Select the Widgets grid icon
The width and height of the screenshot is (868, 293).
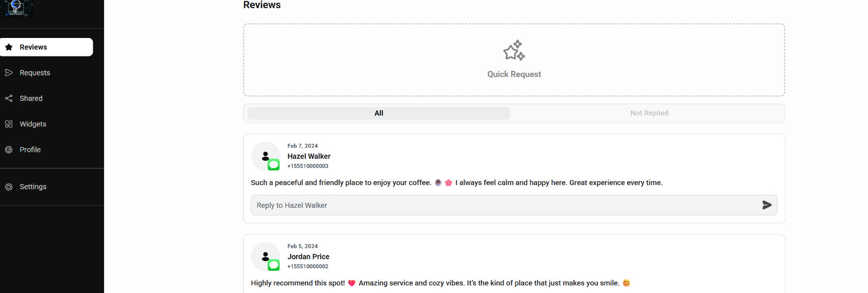tap(9, 124)
